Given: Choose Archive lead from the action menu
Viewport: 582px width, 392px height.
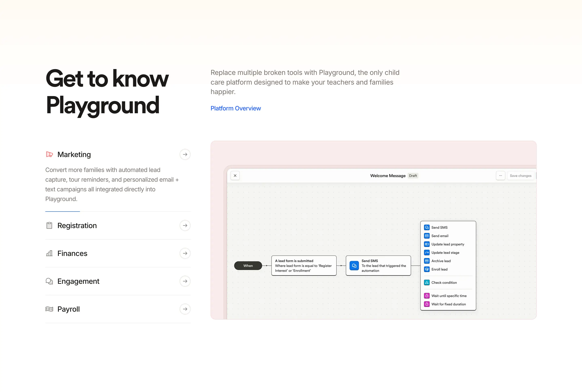Looking at the screenshot, I should pyautogui.click(x=448, y=261).
